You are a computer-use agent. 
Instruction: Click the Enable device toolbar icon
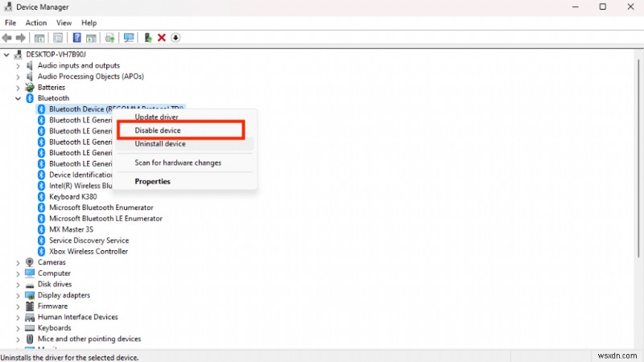pyautogui.click(x=148, y=38)
